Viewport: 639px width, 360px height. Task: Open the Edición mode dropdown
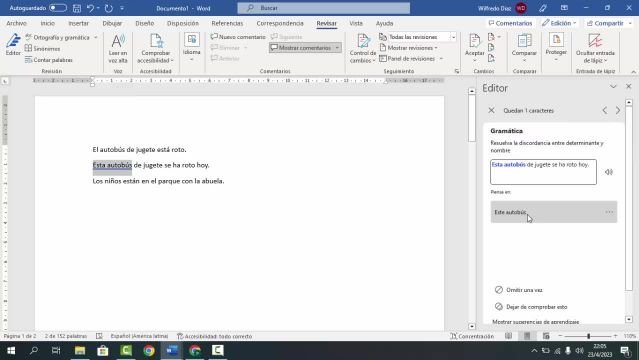coord(559,23)
